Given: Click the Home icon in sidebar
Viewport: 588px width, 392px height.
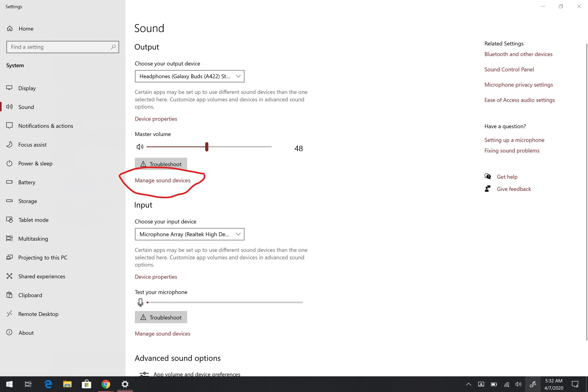Looking at the screenshot, I should pyautogui.click(x=10, y=28).
